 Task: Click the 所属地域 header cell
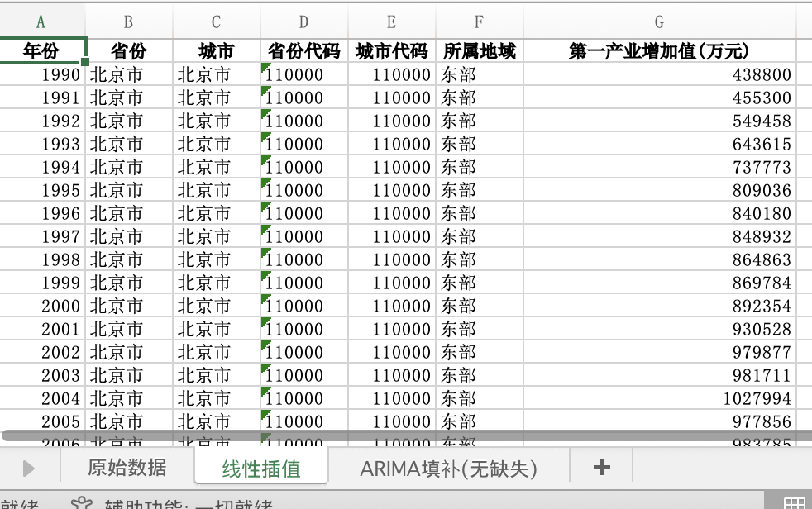pyautogui.click(x=480, y=50)
